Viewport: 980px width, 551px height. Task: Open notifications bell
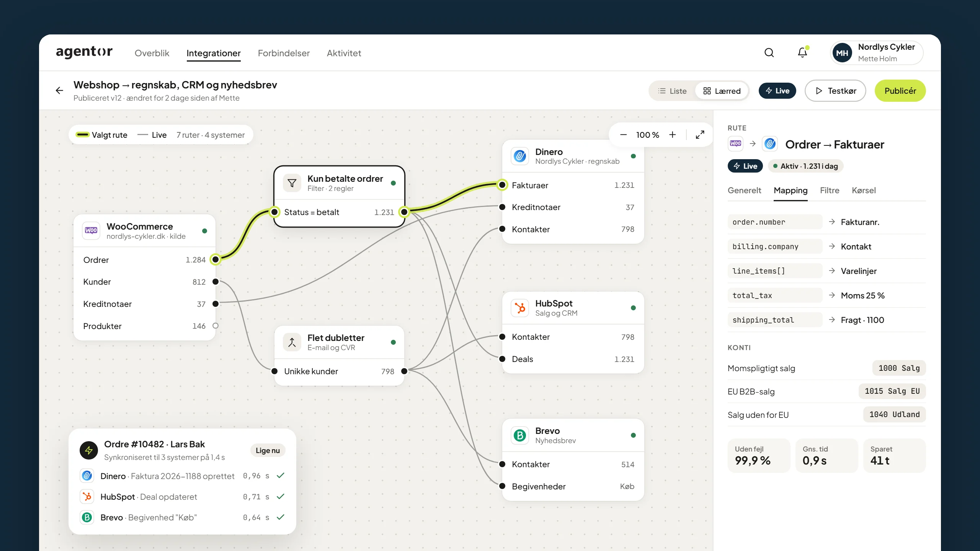[802, 53]
